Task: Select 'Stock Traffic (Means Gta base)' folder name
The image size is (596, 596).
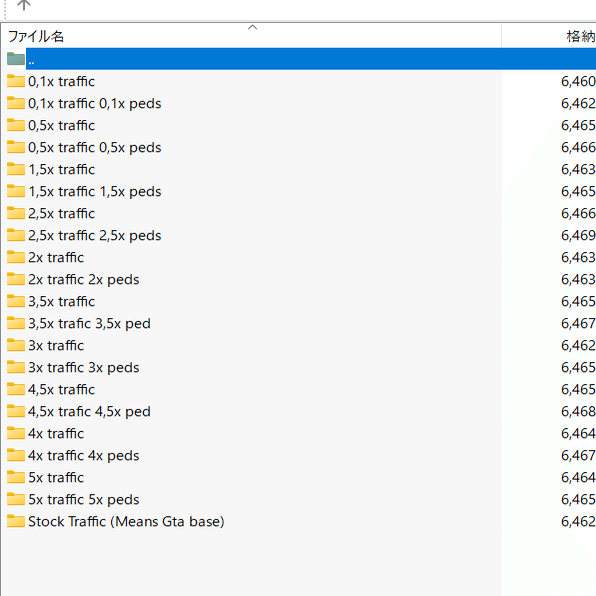Action: (x=126, y=522)
